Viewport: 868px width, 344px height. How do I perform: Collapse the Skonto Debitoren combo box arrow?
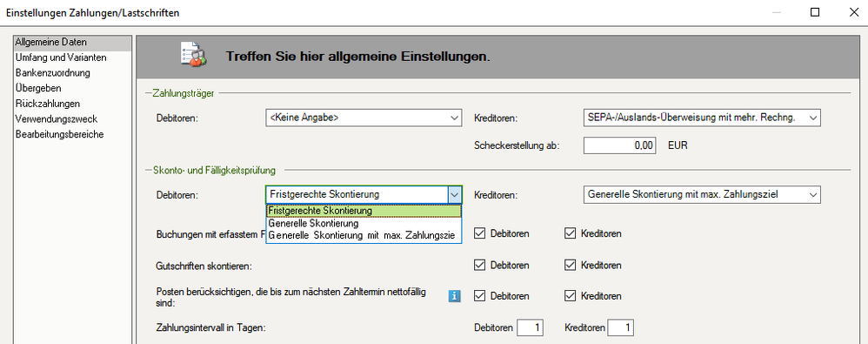point(455,194)
